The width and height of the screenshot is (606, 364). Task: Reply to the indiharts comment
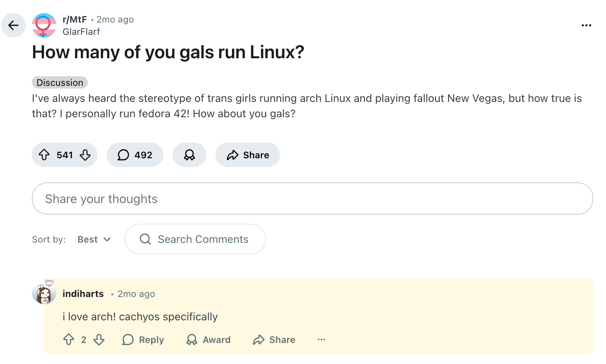point(143,339)
